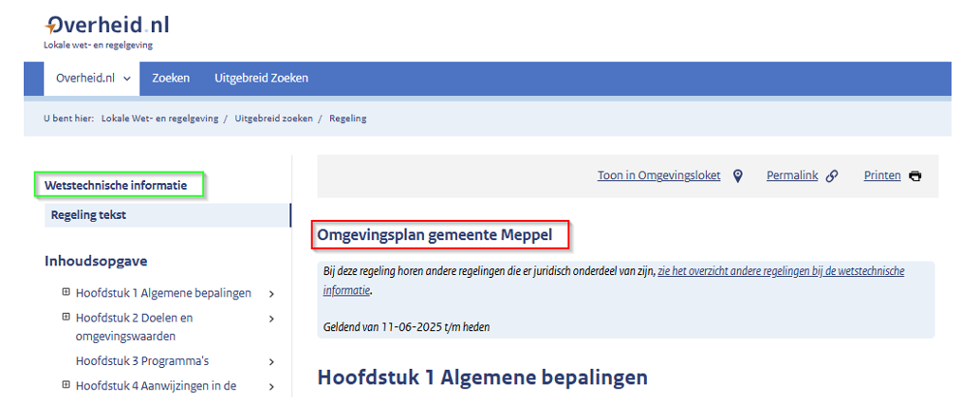The height and width of the screenshot is (420, 980).
Task: Click the arrow right of Hoofdstuk 2
Action: coord(272,319)
